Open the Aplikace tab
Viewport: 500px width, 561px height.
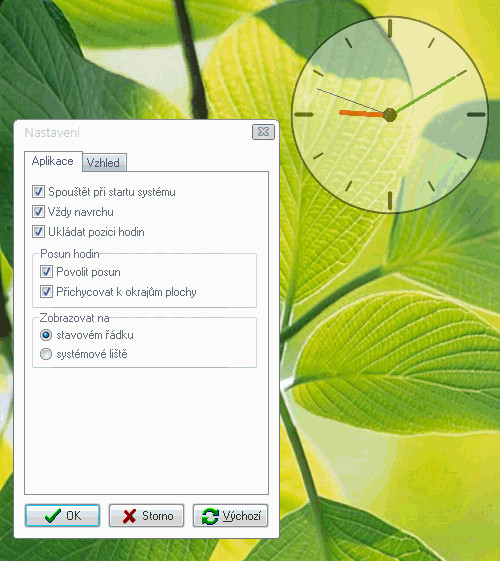coord(53,161)
